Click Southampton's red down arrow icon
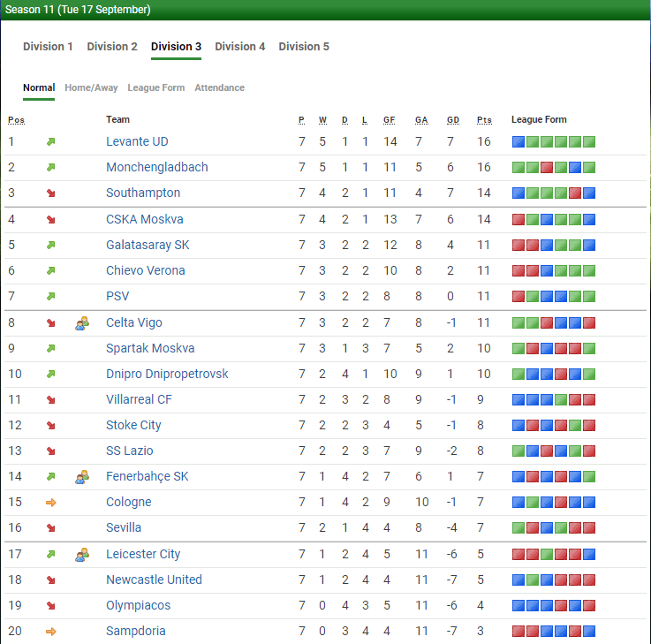Image resolution: width=651 pixels, height=644 pixels. click(51, 193)
